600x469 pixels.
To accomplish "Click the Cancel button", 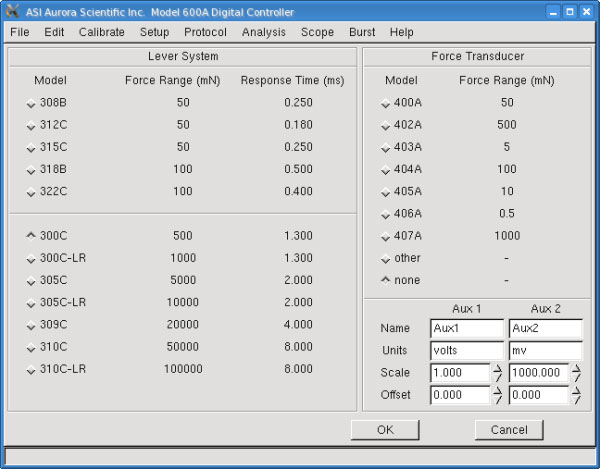I will click(509, 430).
